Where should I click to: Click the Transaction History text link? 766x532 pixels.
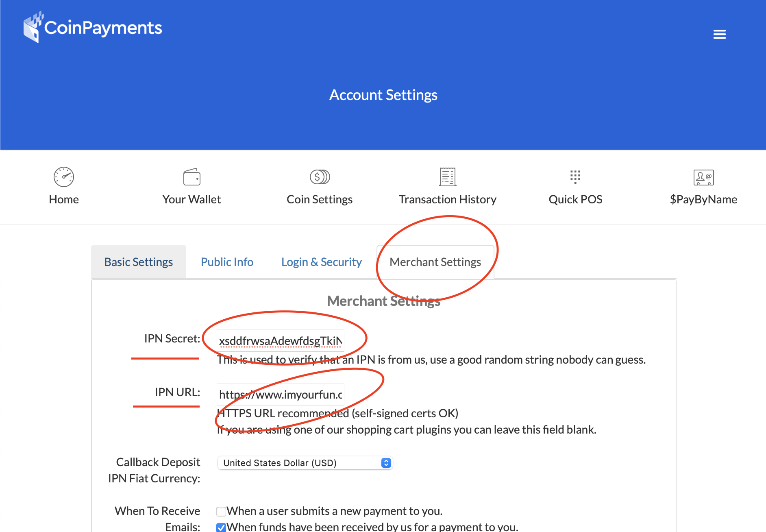pyautogui.click(x=447, y=199)
